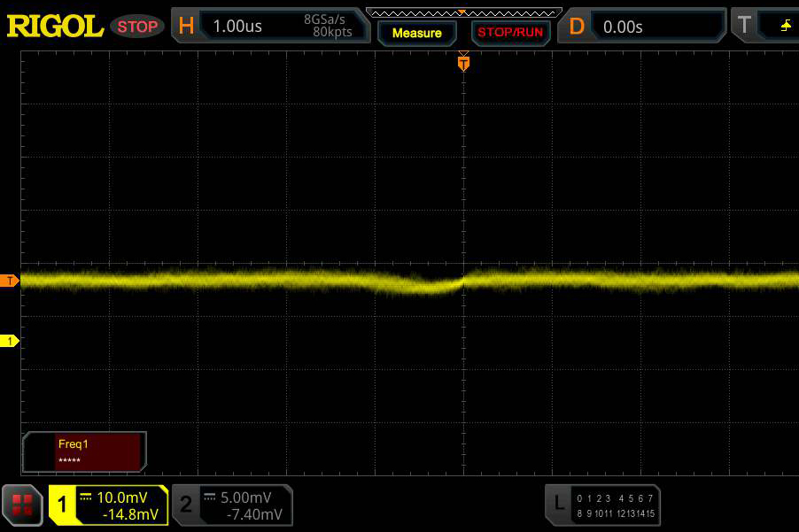
Task: Click the orange trigger position marker above the grid
Action: click(x=463, y=62)
